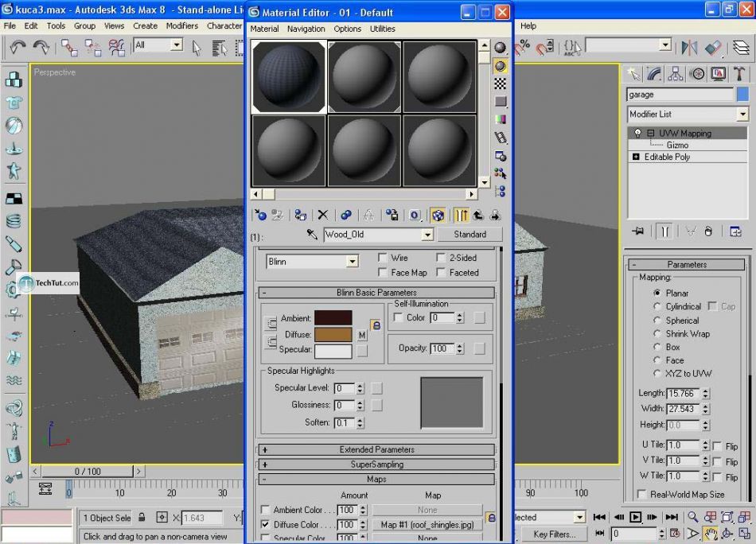Click Go to Parent icon in Material Editor

coord(478,215)
